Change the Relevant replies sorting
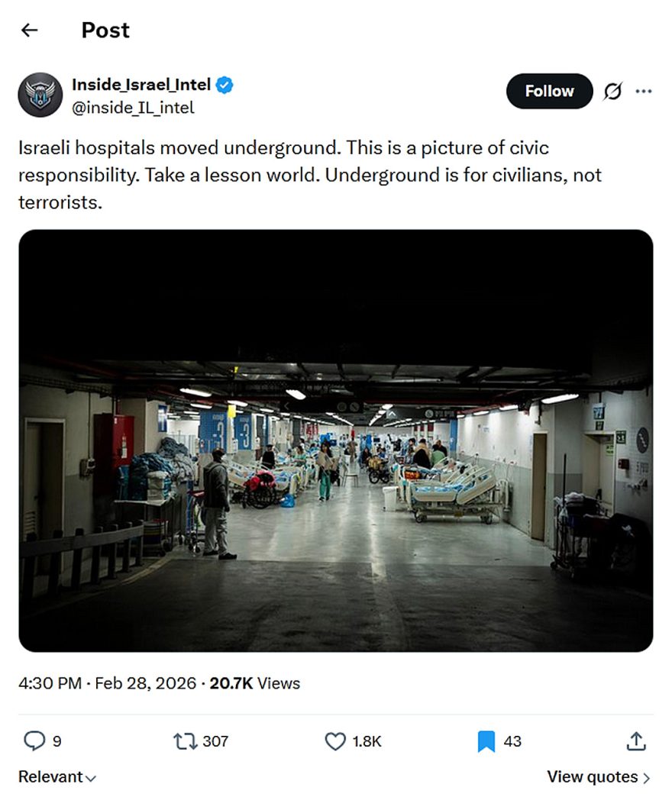 click(x=56, y=776)
